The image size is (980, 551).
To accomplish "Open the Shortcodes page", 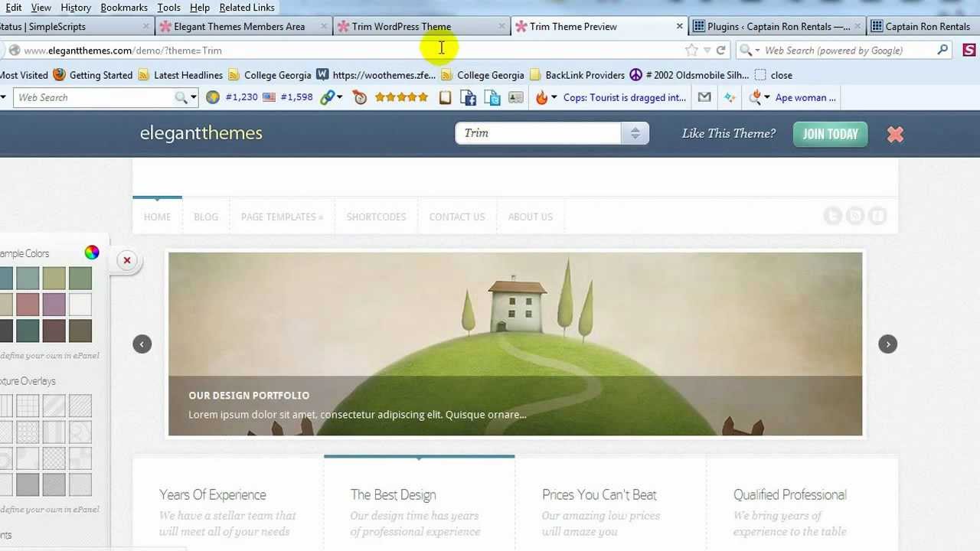I will point(376,217).
